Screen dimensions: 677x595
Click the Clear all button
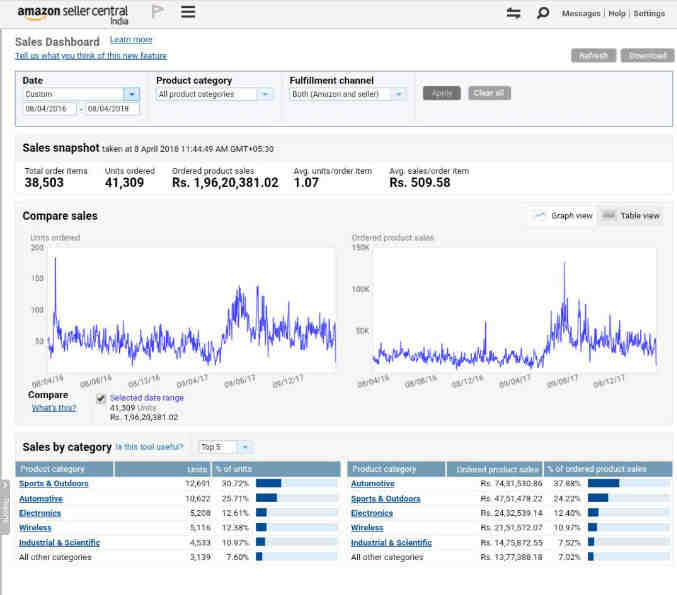pos(489,93)
